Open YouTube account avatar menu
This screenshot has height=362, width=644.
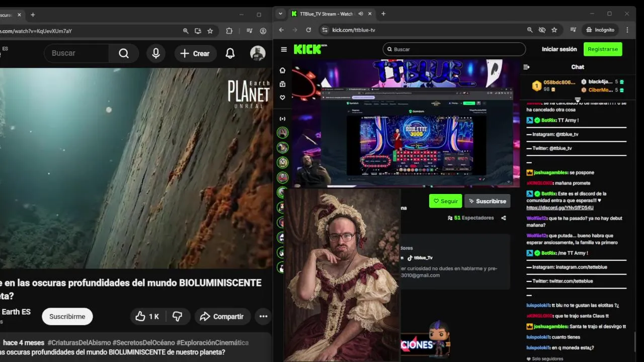point(258,53)
